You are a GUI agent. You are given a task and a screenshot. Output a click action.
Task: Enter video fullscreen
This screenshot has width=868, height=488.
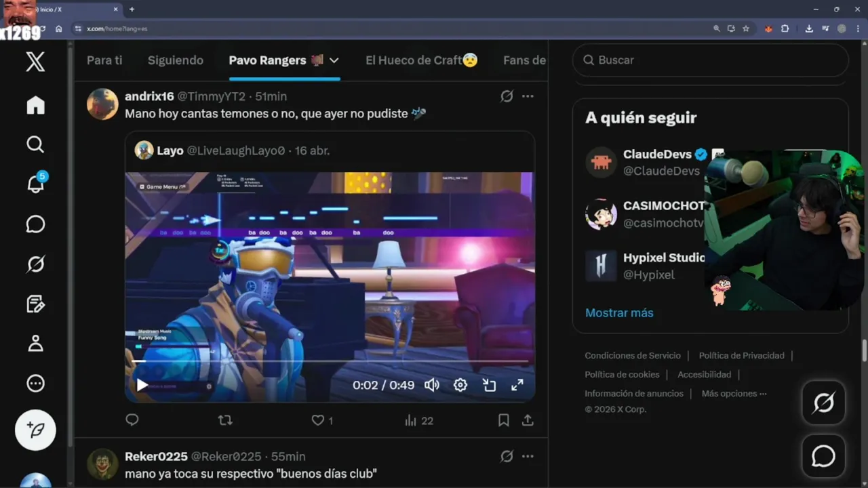[517, 385]
